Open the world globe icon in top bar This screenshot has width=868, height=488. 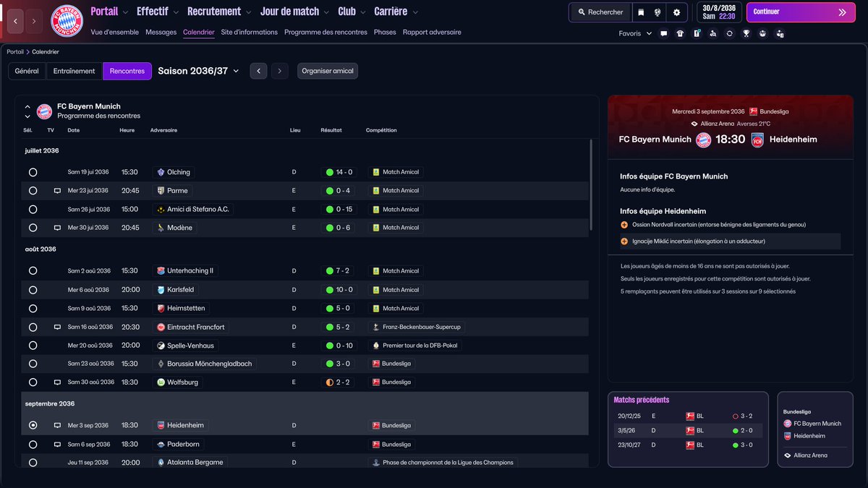tap(658, 12)
